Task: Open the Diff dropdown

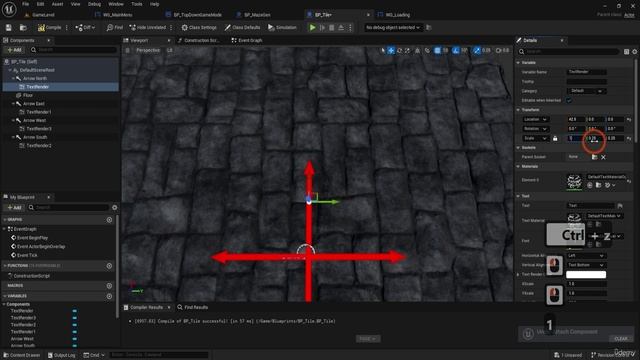Action: (85, 28)
